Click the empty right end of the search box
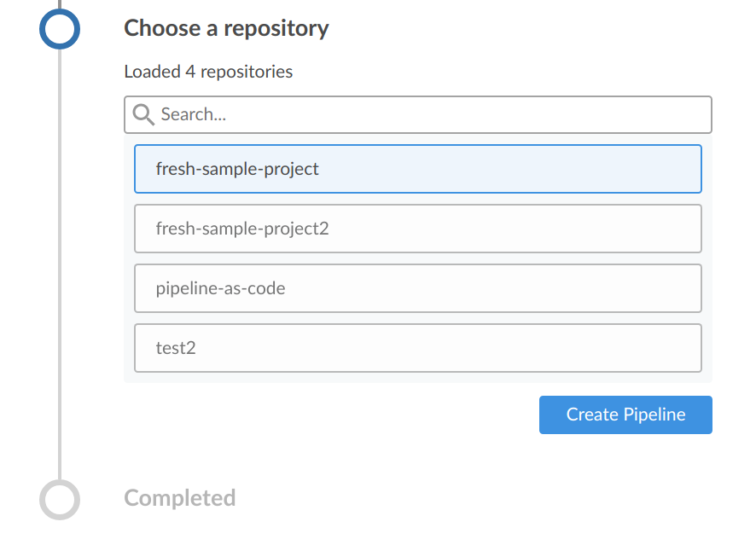756x545 pixels. click(666, 114)
